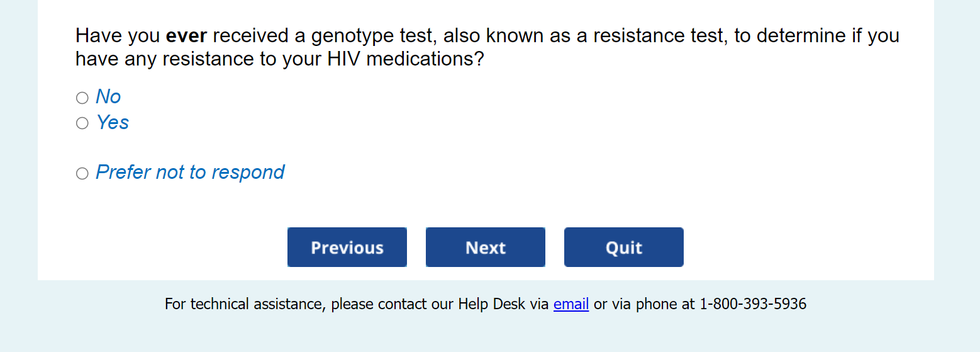The image size is (980, 352).
Task: Click the "Prefer not to respond" label text
Action: tap(190, 172)
